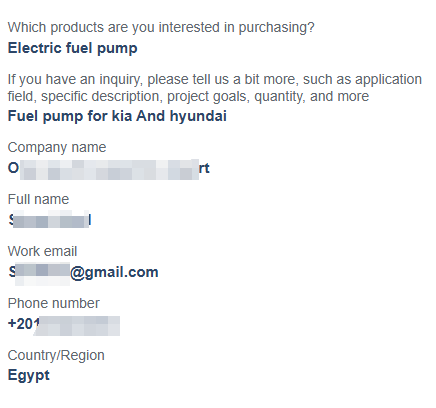Viewport: 436px width, 408px height.
Task: Click the 'Work email' label
Action: coord(42,251)
